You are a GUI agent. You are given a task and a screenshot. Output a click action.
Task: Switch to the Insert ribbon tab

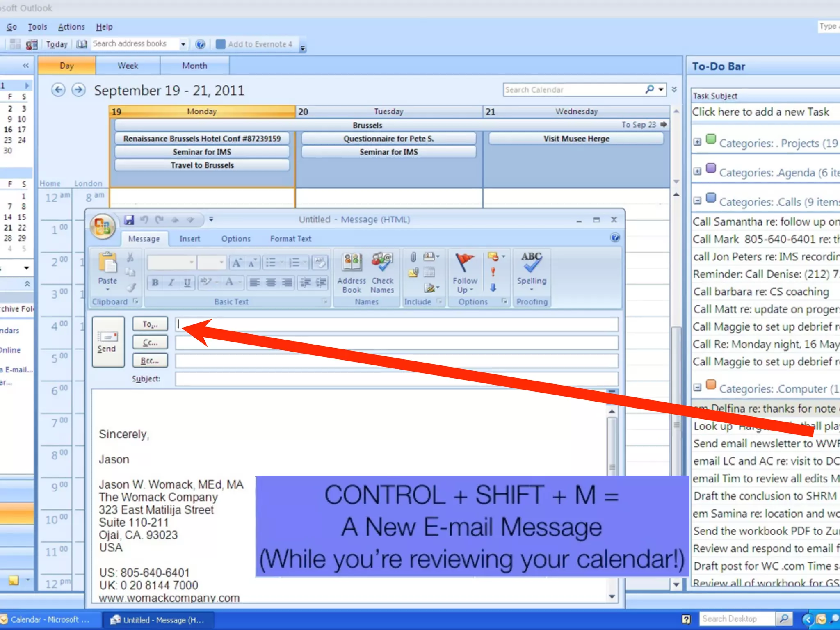(189, 239)
